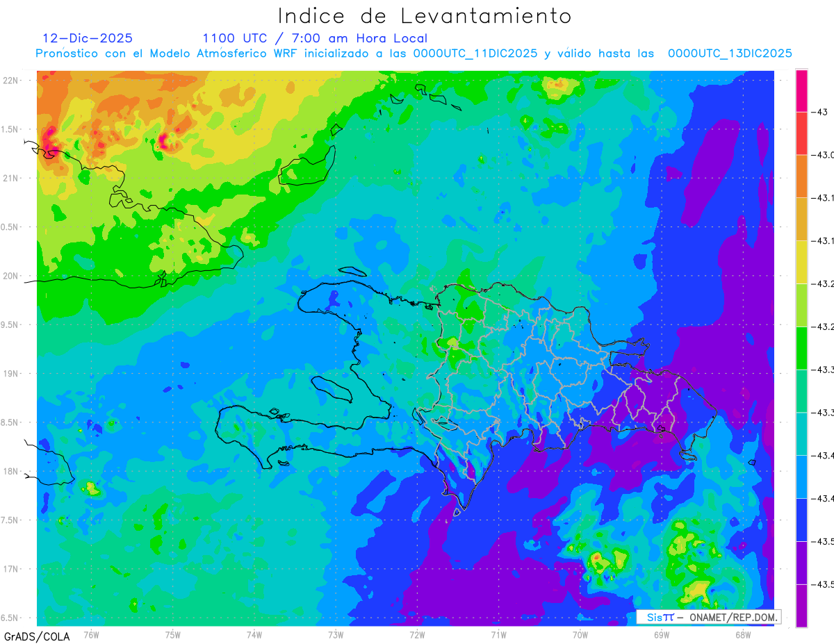Click the '21N' latitude label
Image resolution: width=834 pixels, height=644 pixels.
pos(12,179)
